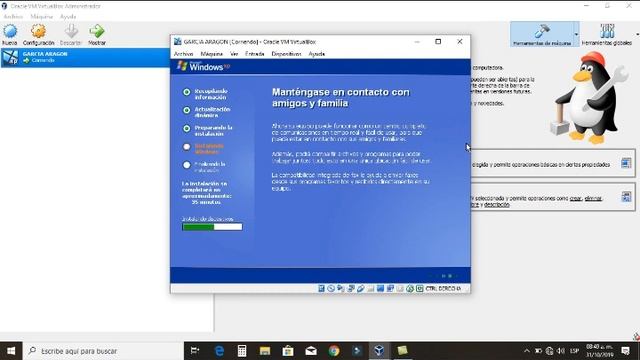Expand the Herramientas de máquina dropdown arrow

576,34
